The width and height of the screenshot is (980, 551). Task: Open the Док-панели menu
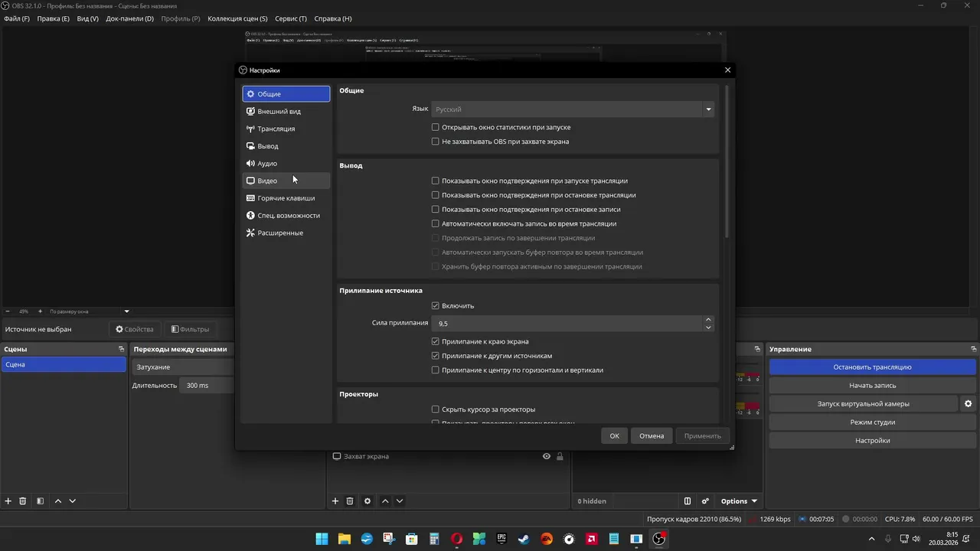[129, 18]
